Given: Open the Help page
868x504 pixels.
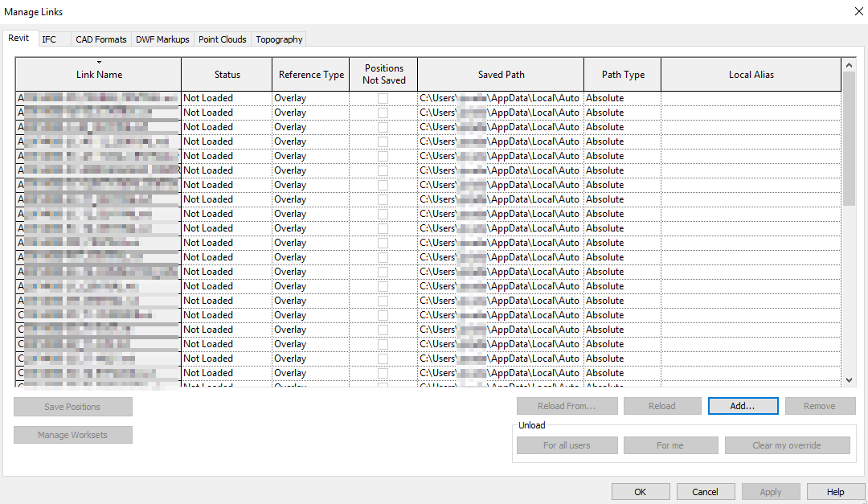Looking at the screenshot, I should coord(835,491).
